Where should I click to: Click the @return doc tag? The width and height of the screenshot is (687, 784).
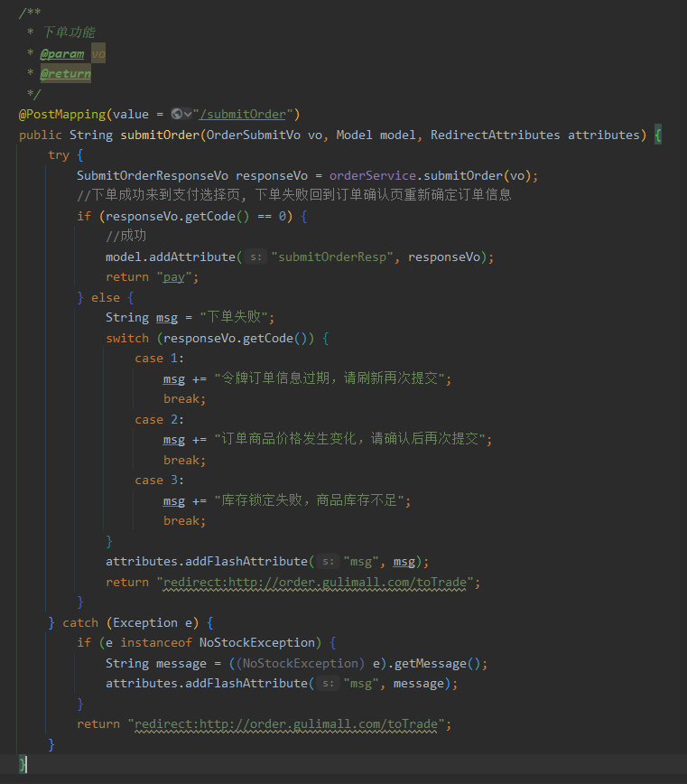tap(66, 73)
